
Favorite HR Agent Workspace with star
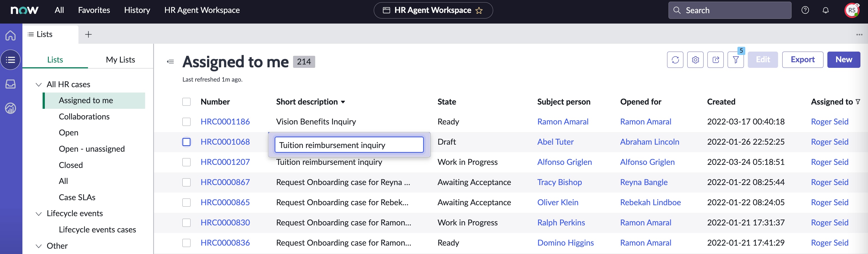[x=479, y=10]
